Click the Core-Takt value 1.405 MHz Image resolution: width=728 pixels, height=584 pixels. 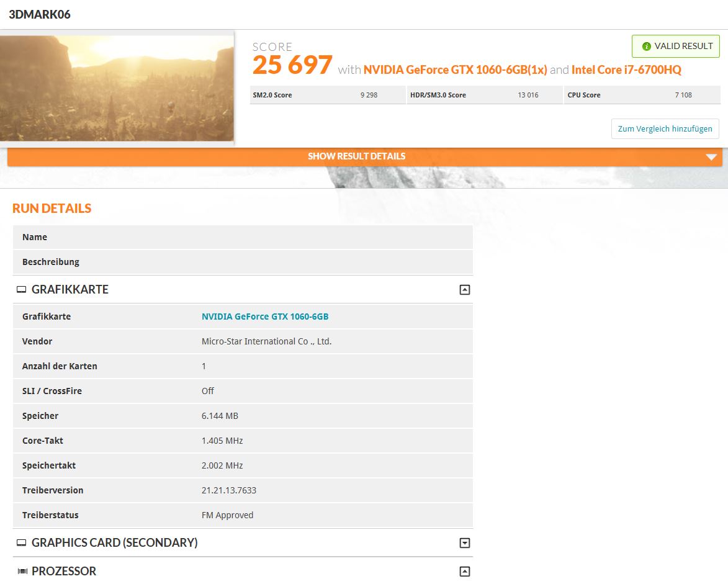click(222, 441)
